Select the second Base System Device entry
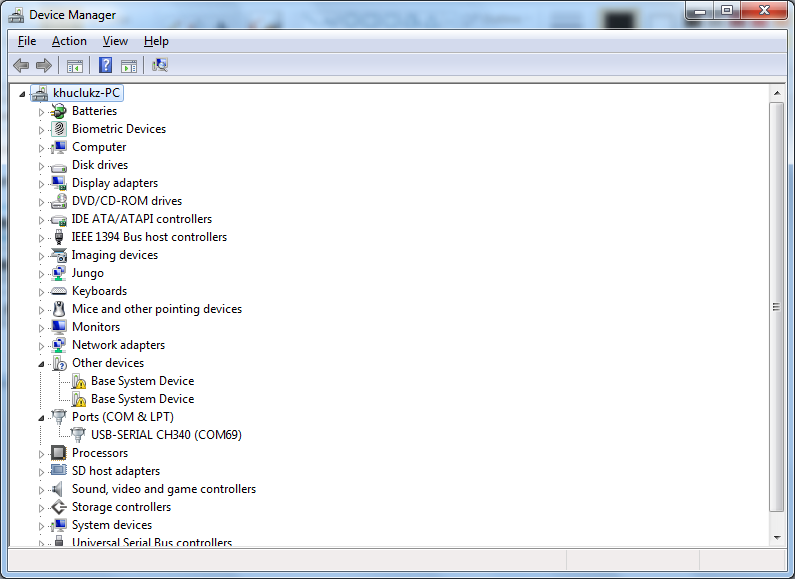The height and width of the screenshot is (579, 795). 142,399
